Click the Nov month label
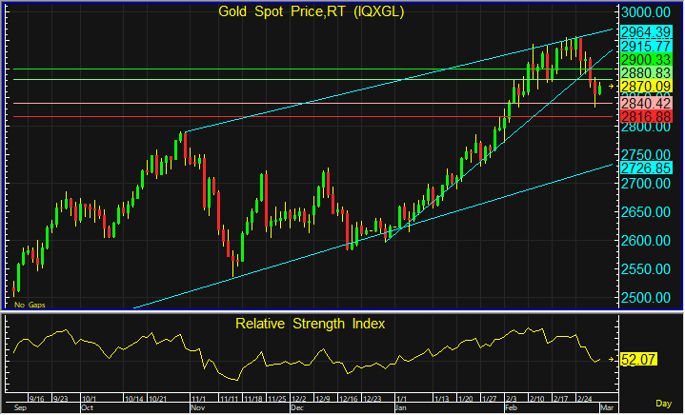Image resolution: width=685 pixels, height=415 pixels. tap(198, 408)
